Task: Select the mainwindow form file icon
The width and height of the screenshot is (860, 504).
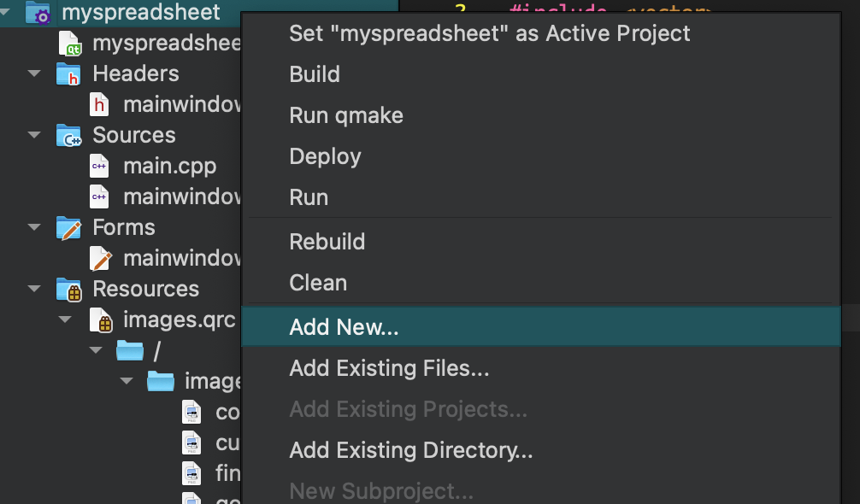Action: tap(100, 258)
